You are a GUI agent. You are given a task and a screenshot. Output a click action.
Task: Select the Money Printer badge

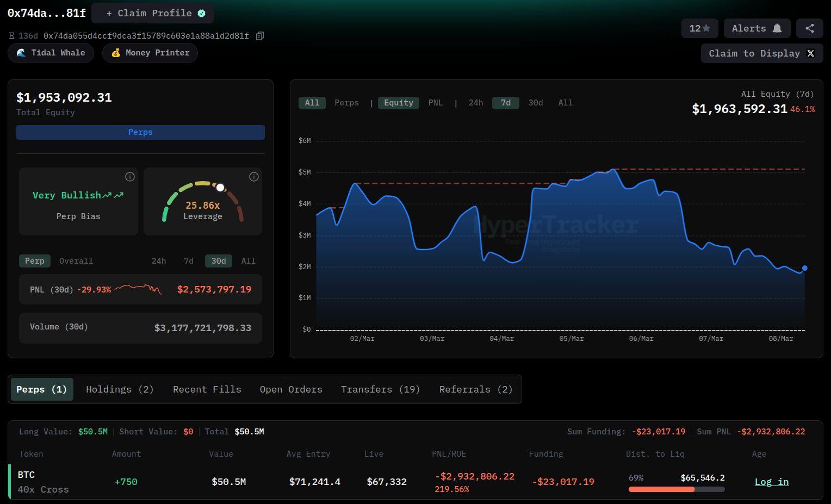click(x=150, y=53)
